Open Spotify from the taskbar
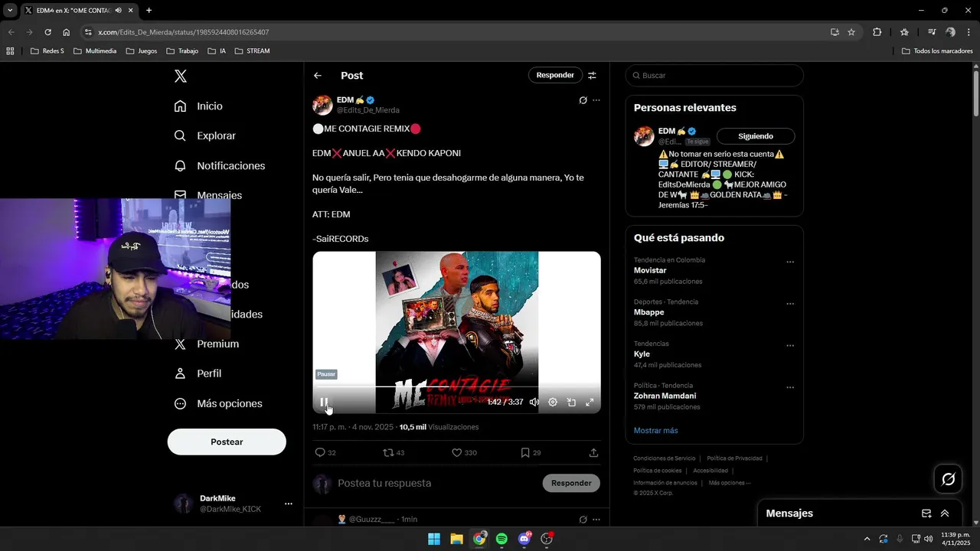The image size is (980, 551). (x=501, y=539)
